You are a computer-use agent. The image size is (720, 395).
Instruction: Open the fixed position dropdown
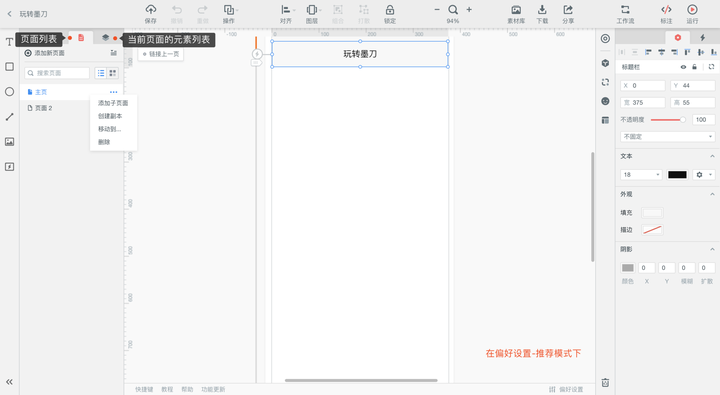click(x=668, y=136)
